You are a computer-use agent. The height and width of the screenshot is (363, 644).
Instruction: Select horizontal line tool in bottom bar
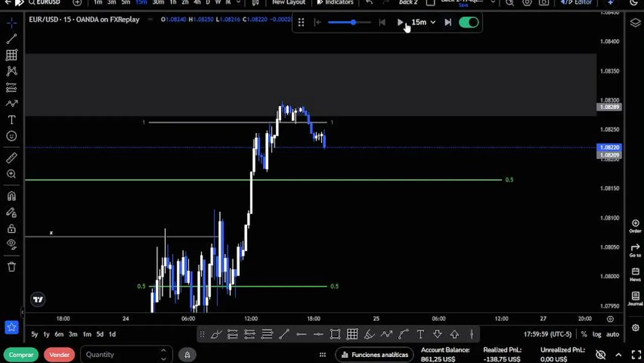tap(301, 334)
